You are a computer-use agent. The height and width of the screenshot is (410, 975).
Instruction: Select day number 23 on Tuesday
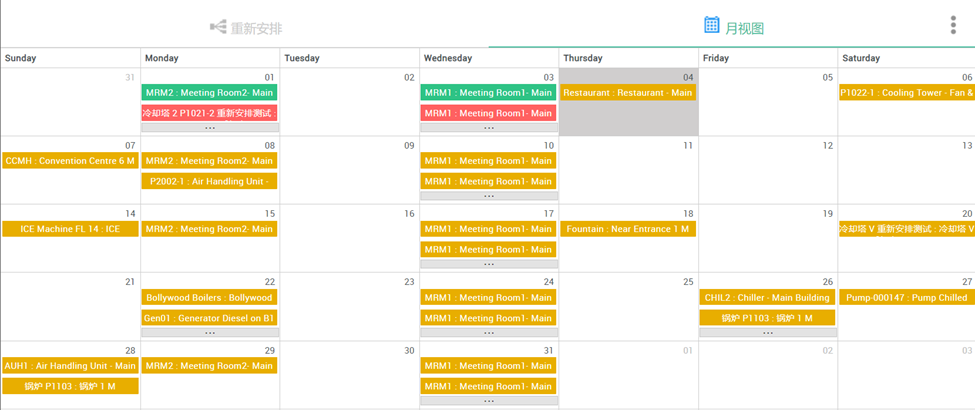409,282
